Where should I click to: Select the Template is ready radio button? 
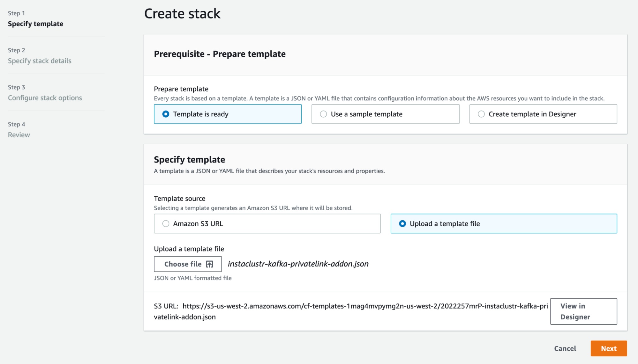click(166, 114)
